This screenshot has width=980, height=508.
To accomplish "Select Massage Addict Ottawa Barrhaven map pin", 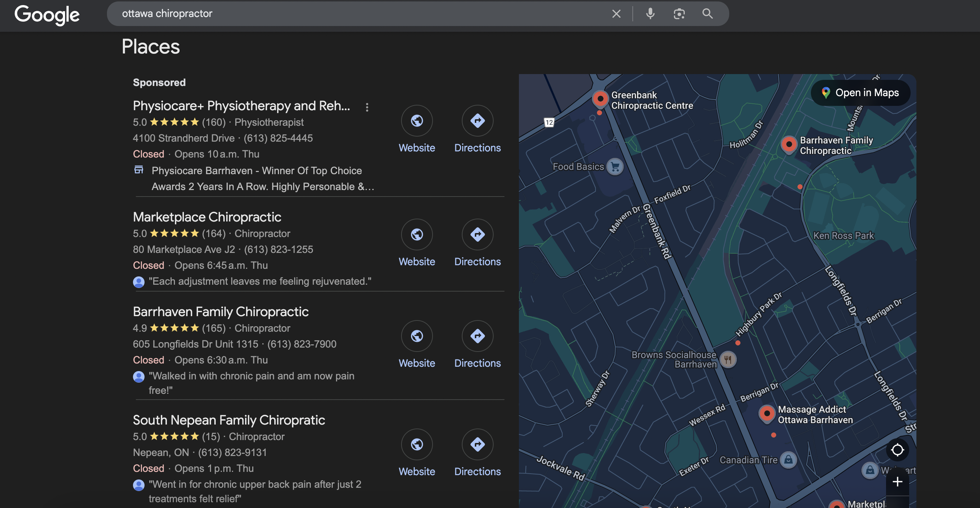I will [x=766, y=414].
